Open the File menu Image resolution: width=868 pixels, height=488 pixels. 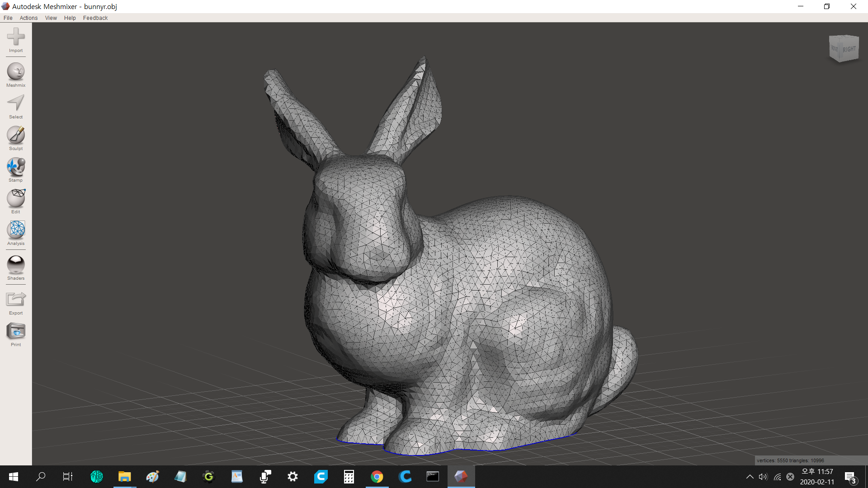click(8, 18)
